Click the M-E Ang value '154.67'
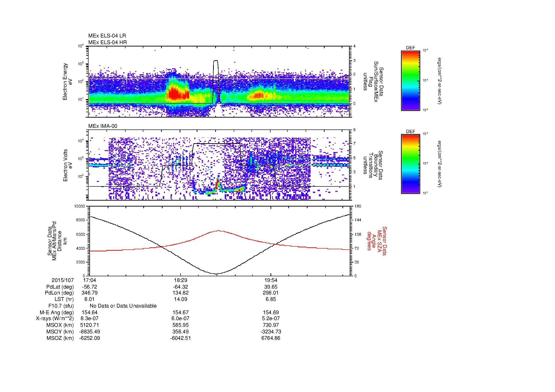 click(180, 313)
